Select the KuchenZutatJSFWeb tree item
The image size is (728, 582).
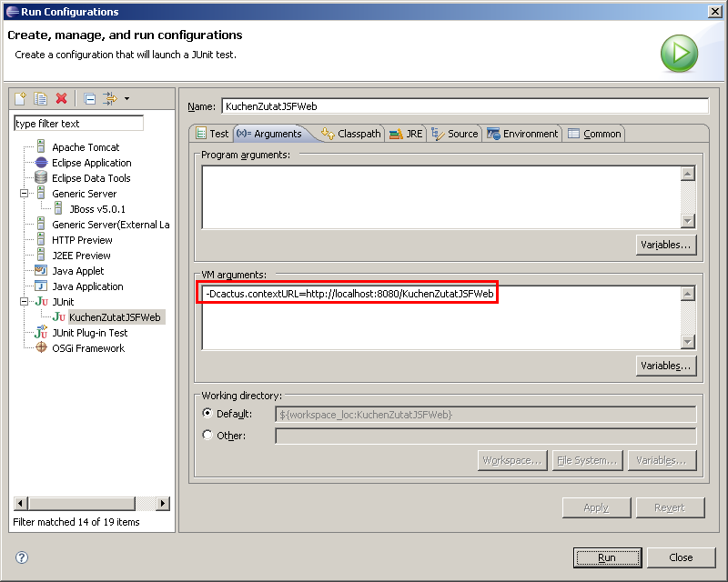point(116,317)
